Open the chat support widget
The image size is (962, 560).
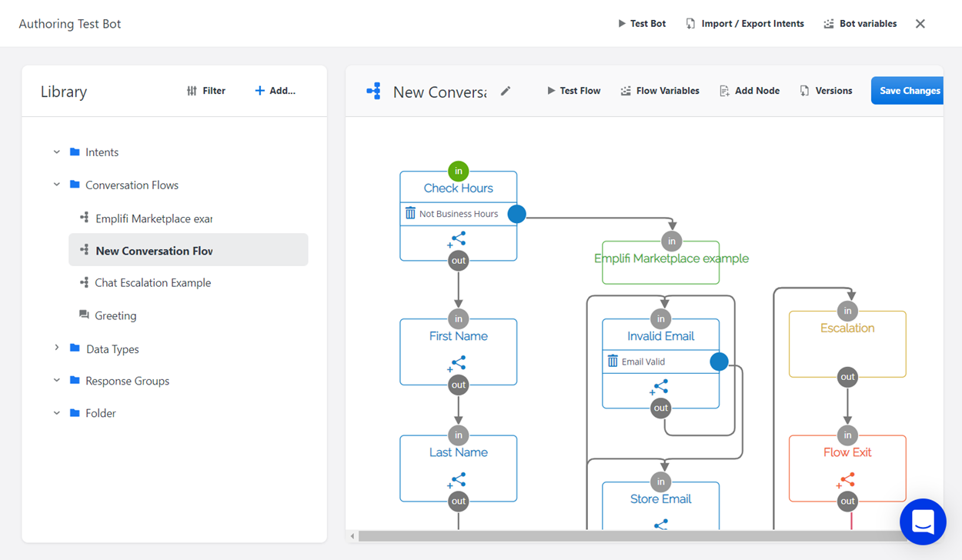tap(923, 522)
